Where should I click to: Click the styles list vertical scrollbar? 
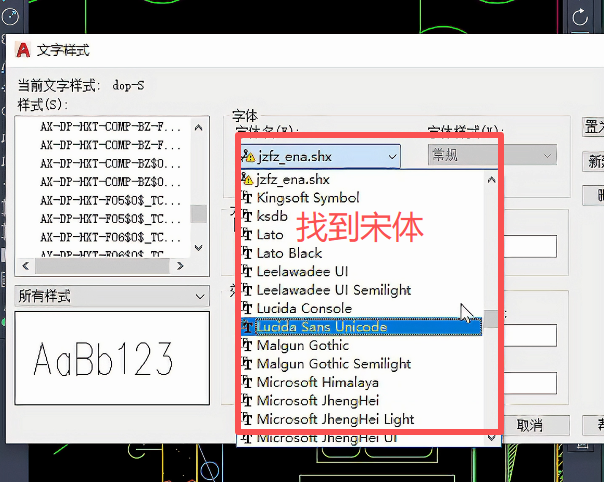click(200, 214)
